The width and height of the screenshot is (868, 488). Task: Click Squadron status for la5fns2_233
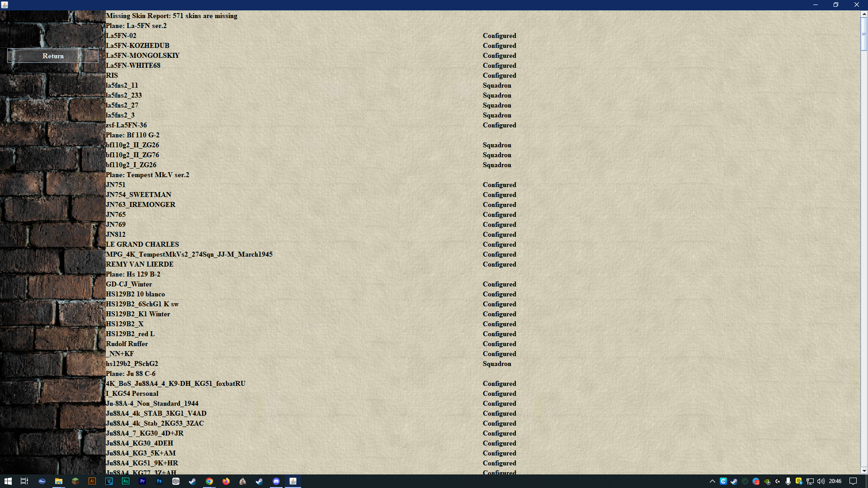coord(497,95)
